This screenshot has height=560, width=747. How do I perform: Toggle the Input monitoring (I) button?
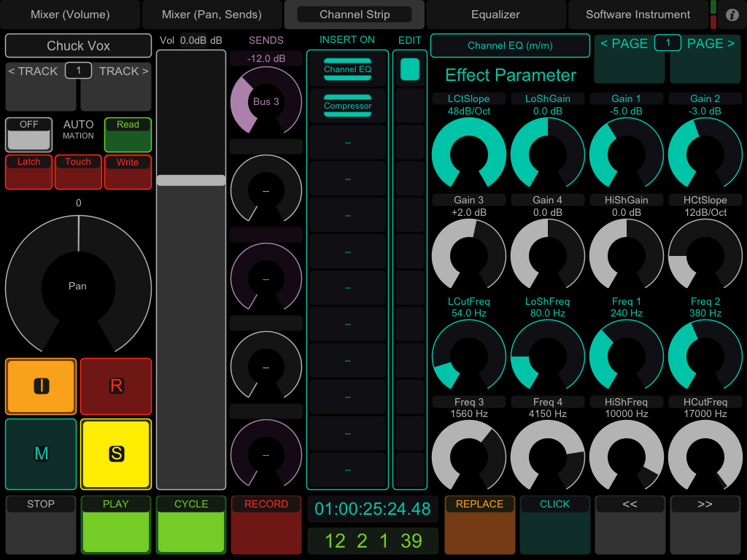pos(41,386)
